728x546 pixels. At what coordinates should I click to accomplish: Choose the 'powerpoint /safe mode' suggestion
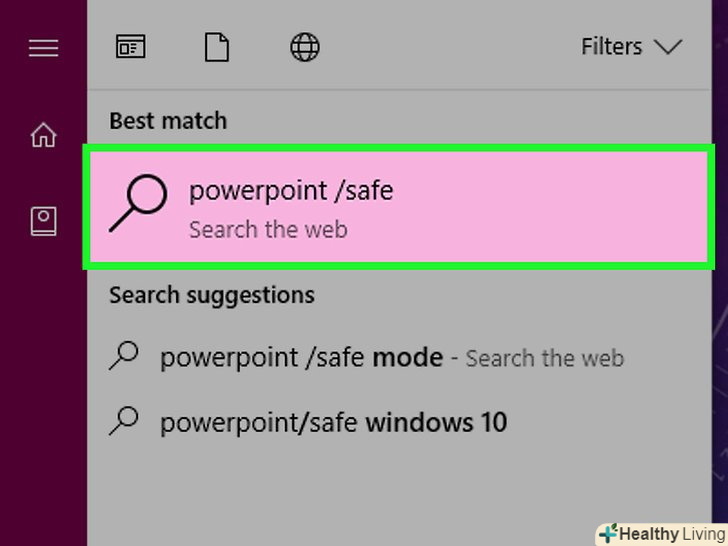pos(301,357)
